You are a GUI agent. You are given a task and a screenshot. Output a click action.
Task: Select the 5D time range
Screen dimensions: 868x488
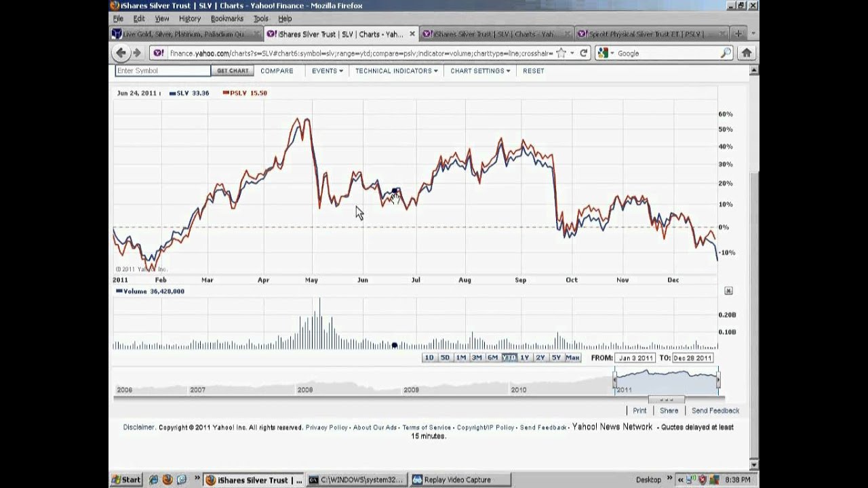pyautogui.click(x=445, y=358)
